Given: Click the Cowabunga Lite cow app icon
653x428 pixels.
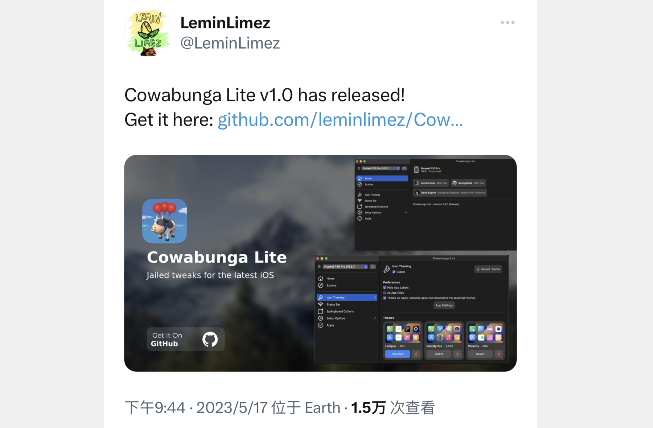Looking at the screenshot, I should pos(164,221).
